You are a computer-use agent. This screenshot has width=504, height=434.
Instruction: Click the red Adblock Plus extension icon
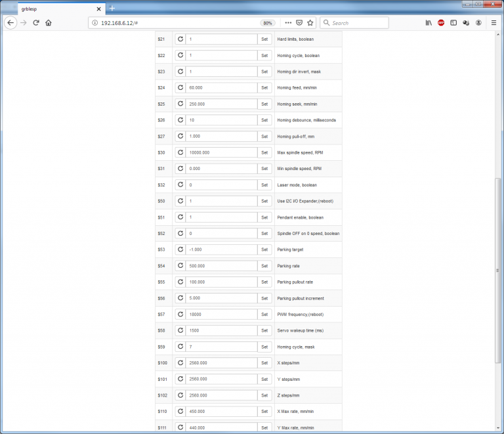click(x=441, y=23)
